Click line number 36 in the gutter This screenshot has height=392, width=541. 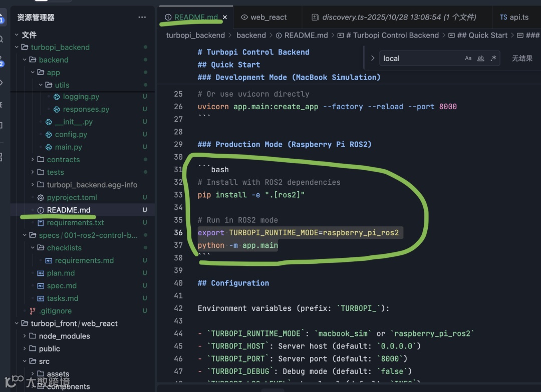pyautogui.click(x=178, y=233)
